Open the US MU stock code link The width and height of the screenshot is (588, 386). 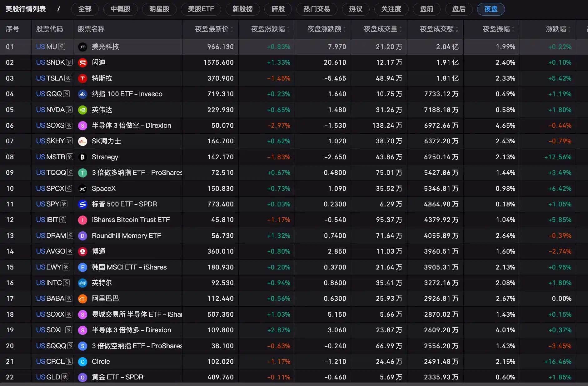47,47
